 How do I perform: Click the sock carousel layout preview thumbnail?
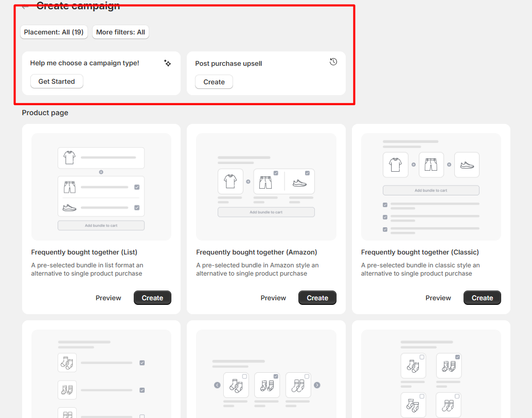266,374
